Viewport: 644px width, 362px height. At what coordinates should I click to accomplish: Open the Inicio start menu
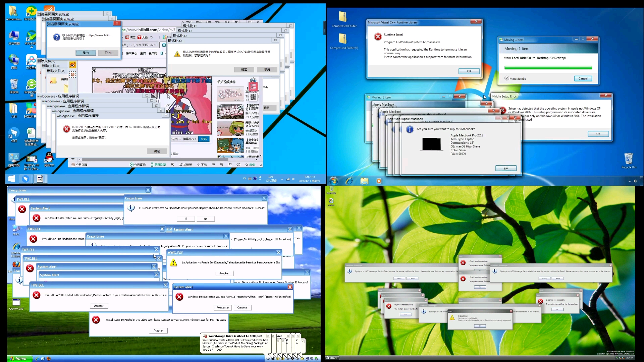pyautogui.click(x=19, y=358)
